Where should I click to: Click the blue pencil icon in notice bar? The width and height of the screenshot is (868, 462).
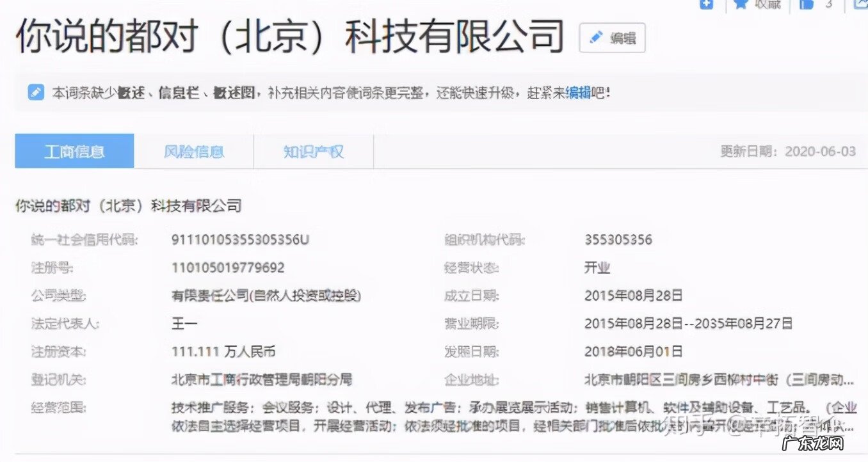[x=36, y=92]
